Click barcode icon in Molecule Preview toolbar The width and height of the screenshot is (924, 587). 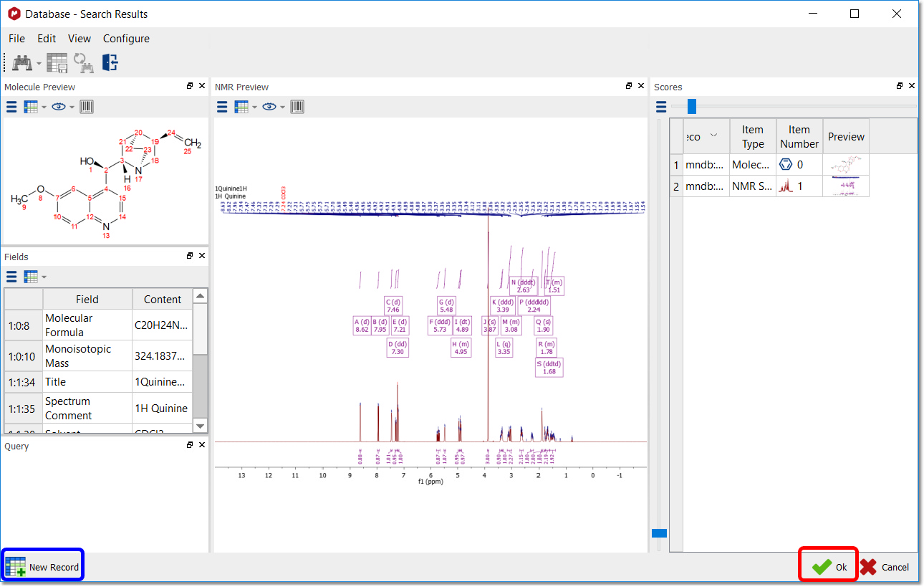pos(87,107)
